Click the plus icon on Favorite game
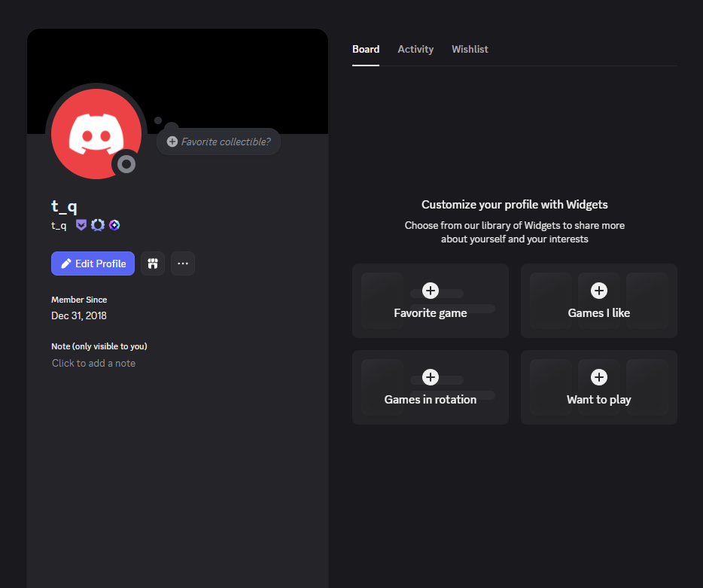Screen dimensions: 703x588 [431, 291]
